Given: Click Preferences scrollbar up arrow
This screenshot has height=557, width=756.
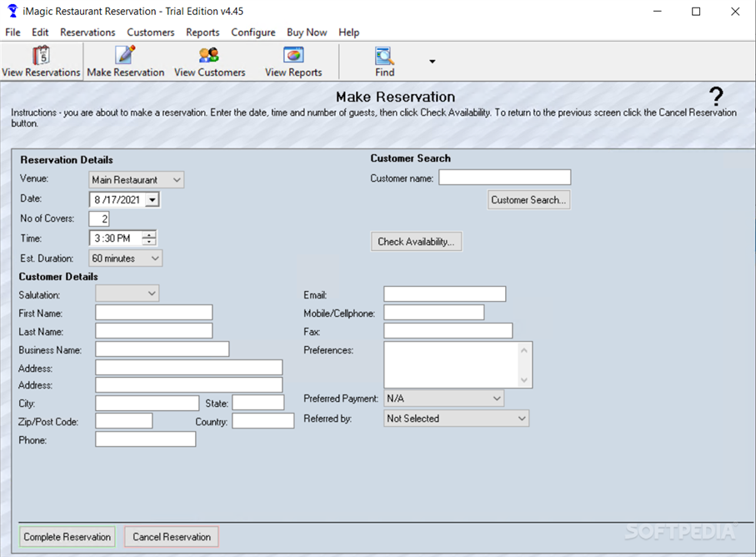Looking at the screenshot, I should coord(524,350).
